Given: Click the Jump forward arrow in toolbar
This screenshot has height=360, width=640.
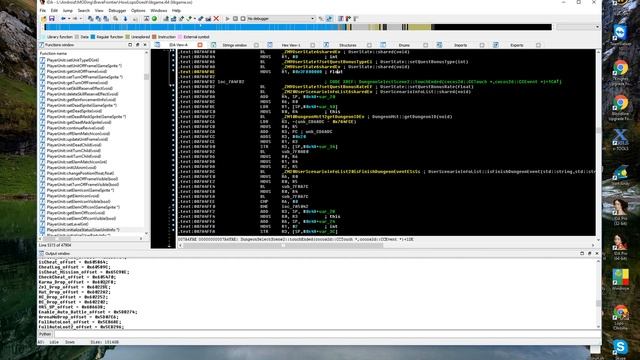Looking at the screenshot, I should coord(76,19).
